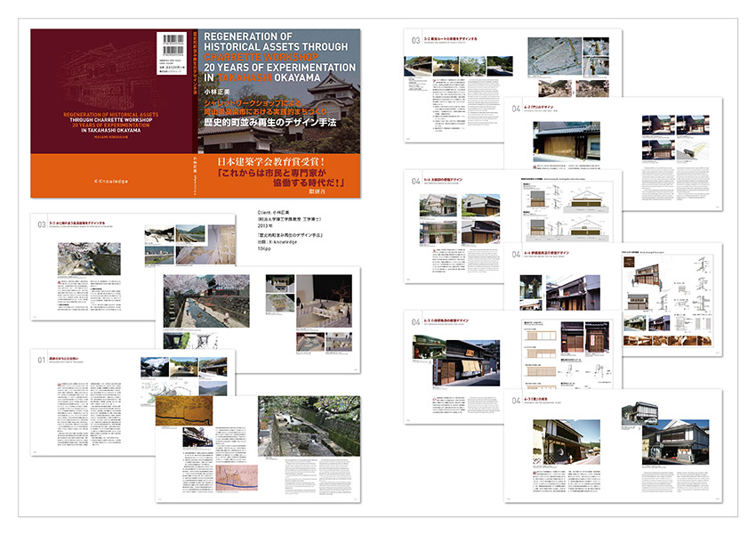Click the "3-2" section heading on the top-right spread
This screenshot has height=535, width=756.
pos(450,38)
